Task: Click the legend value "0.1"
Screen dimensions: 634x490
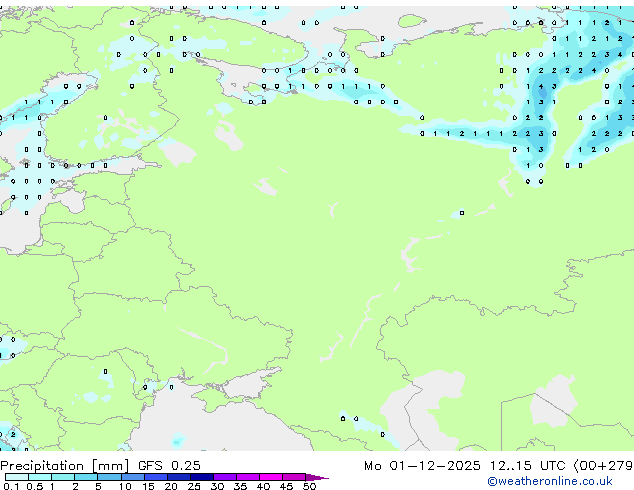Action: point(11,486)
